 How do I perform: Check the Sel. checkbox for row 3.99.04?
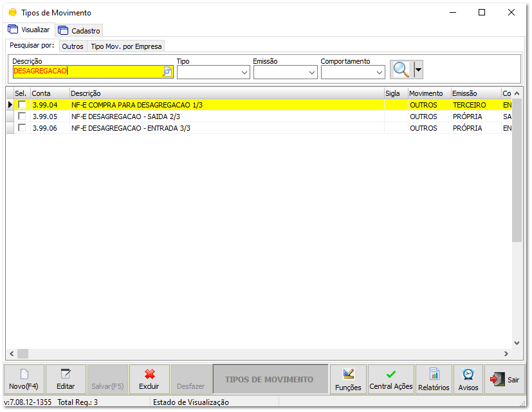(x=23, y=104)
